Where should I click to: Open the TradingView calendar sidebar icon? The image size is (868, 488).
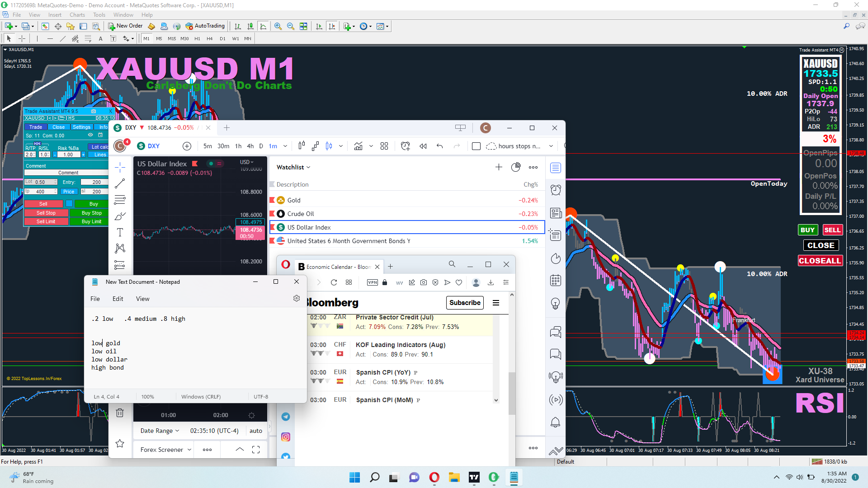(556, 280)
